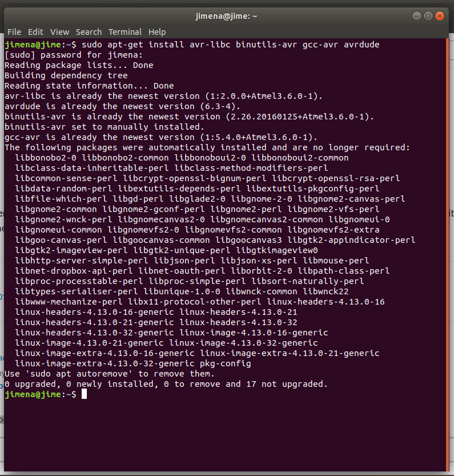Click package name 'libglade2-0'
This screenshot has width=454, height=476.
point(197,199)
